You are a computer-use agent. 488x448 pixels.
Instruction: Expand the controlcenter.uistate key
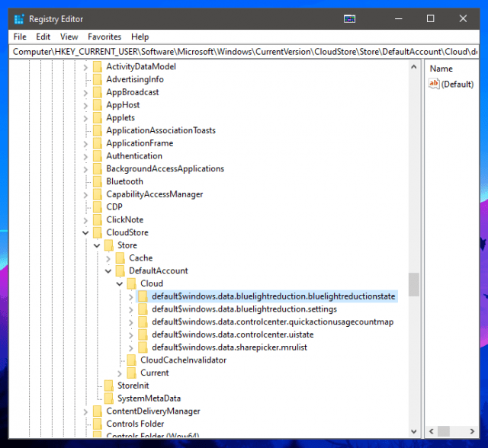(x=131, y=334)
